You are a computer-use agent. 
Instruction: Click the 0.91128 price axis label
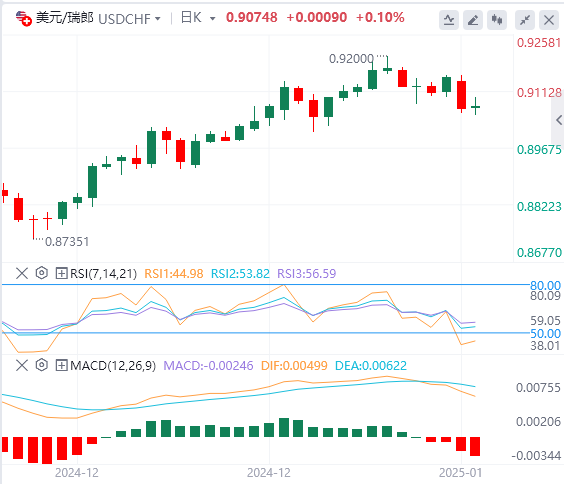[x=539, y=93]
